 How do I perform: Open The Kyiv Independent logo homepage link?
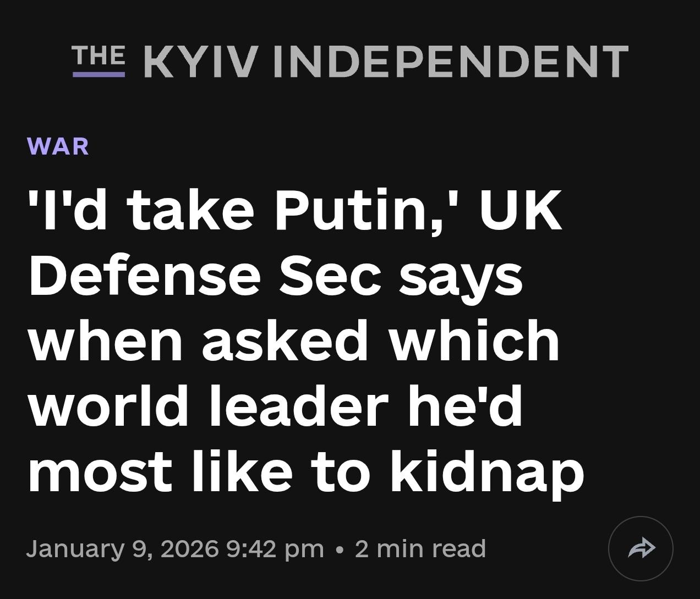click(x=350, y=61)
